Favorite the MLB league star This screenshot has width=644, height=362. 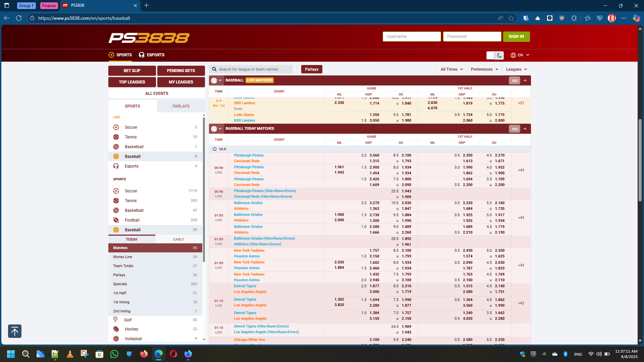(215, 149)
